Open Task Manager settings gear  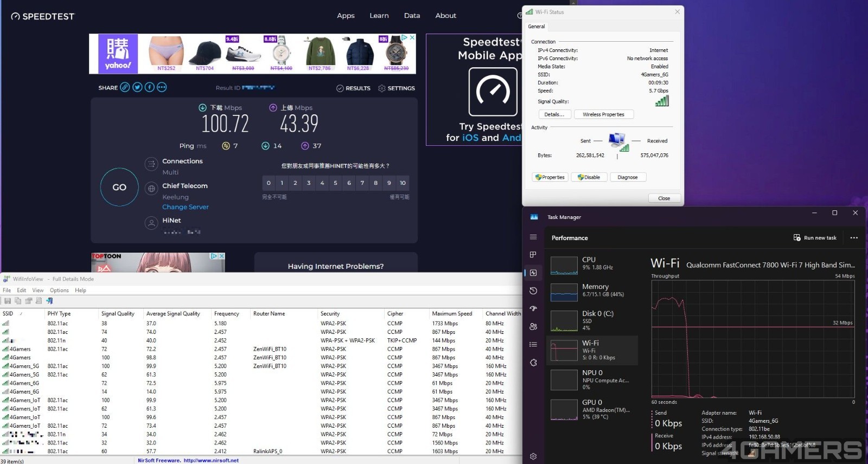pos(533,456)
